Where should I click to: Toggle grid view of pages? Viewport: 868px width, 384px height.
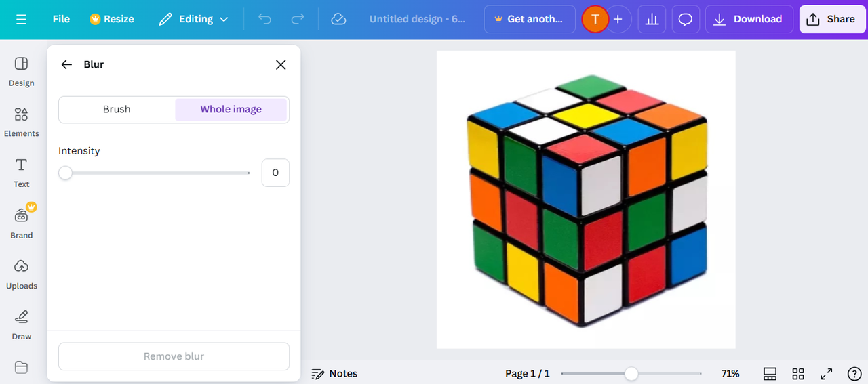798,374
